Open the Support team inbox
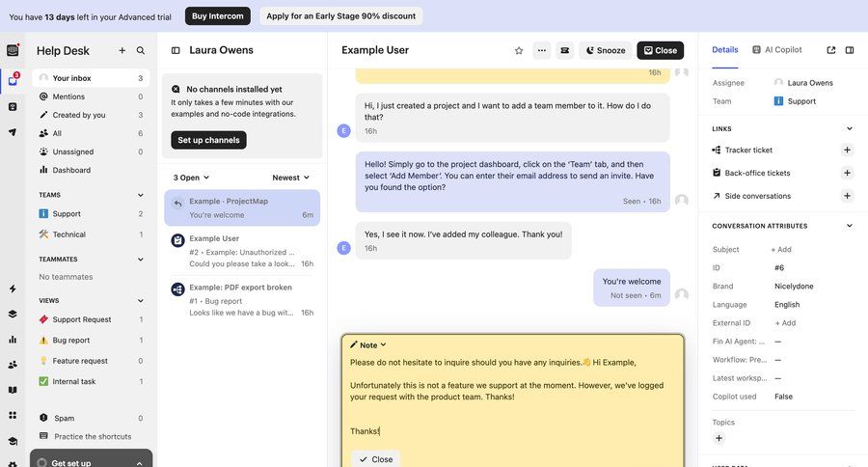Screen dimensions: 868x467 tap(91, 213)
